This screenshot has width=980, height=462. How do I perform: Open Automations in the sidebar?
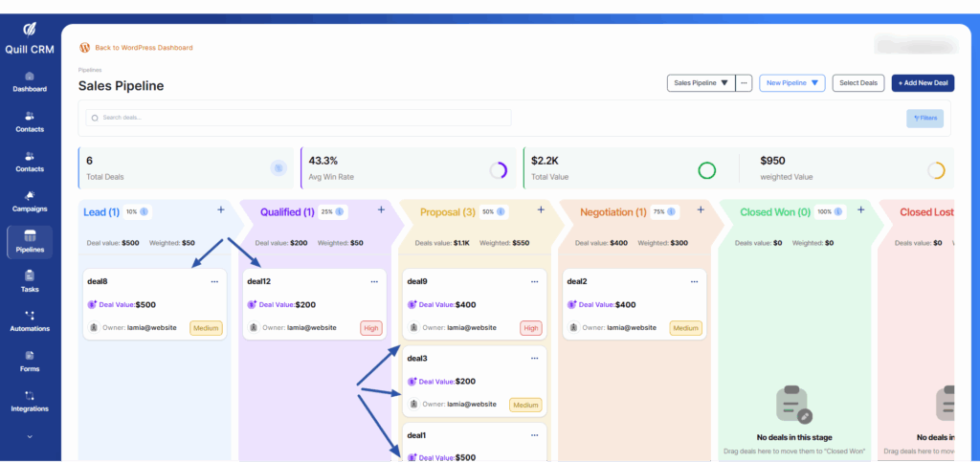click(30, 320)
